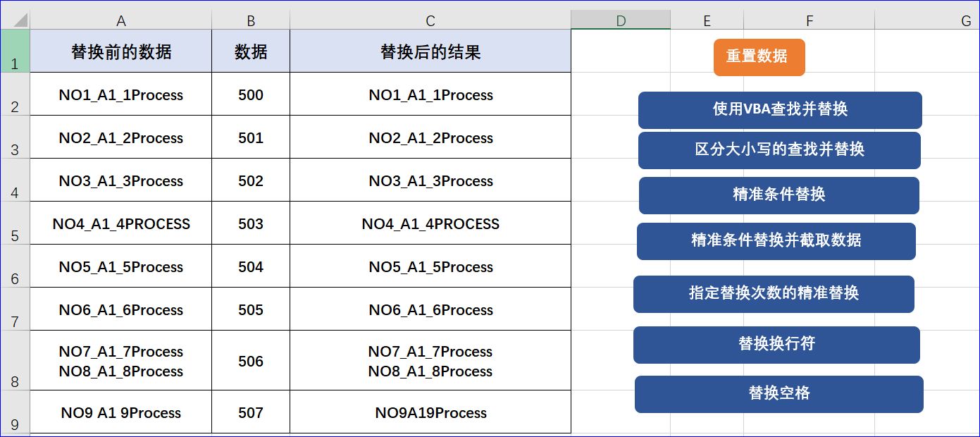The image size is (980, 437).
Task: Select cell NO4_A1_4PROCESS in column A
Action: click(121, 223)
